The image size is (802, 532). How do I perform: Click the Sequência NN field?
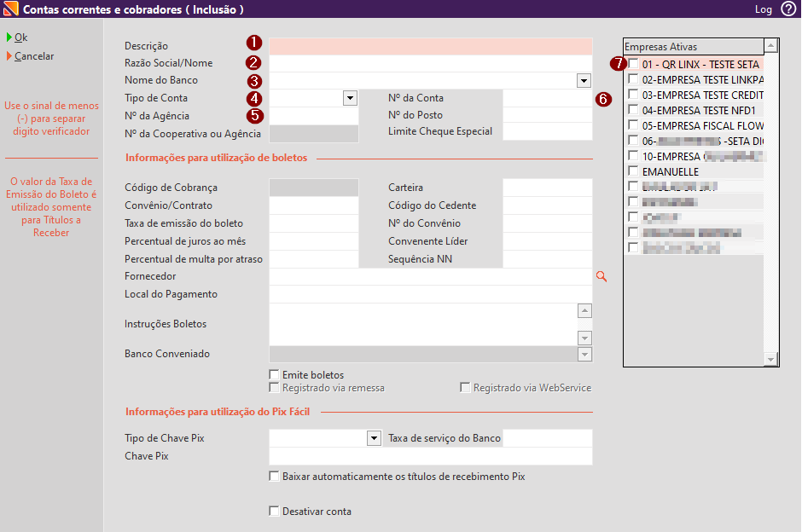(x=547, y=259)
